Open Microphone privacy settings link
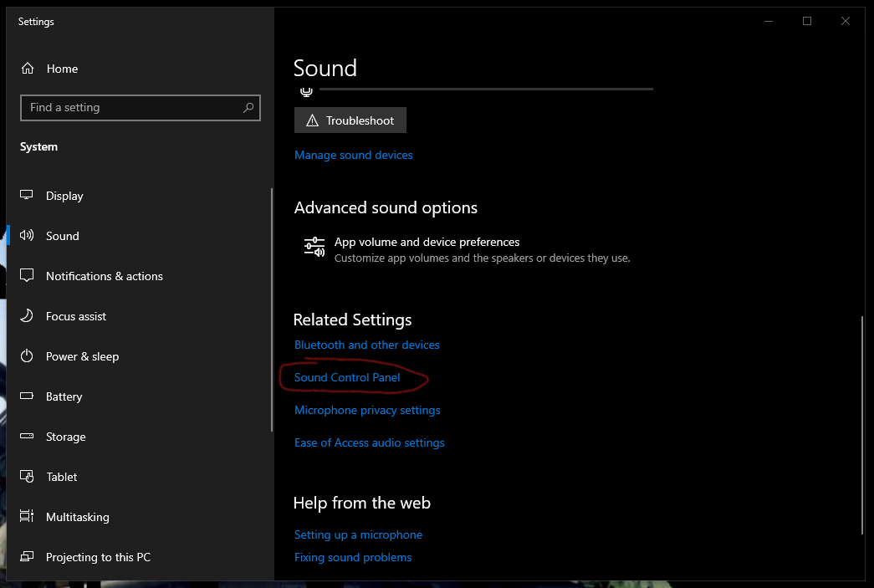 367,410
